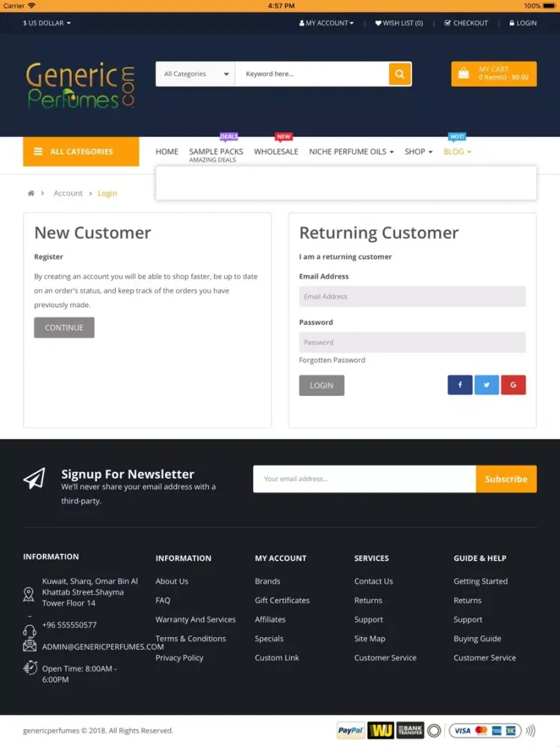Image resolution: width=560 pixels, height=747 pixels.
Task: Open the Buying Guide footer link
Action: pyautogui.click(x=477, y=639)
